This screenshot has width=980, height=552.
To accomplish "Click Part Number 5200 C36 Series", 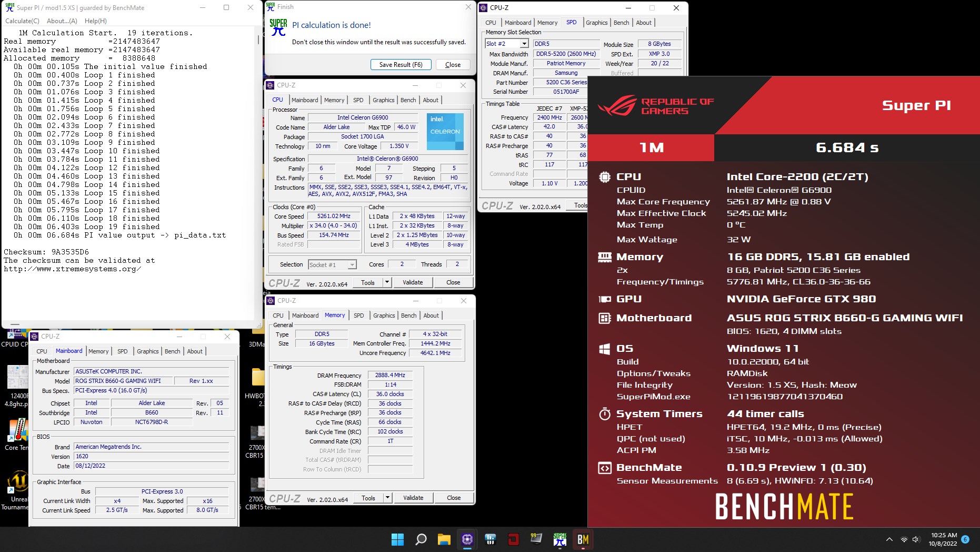I will coord(561,82).
